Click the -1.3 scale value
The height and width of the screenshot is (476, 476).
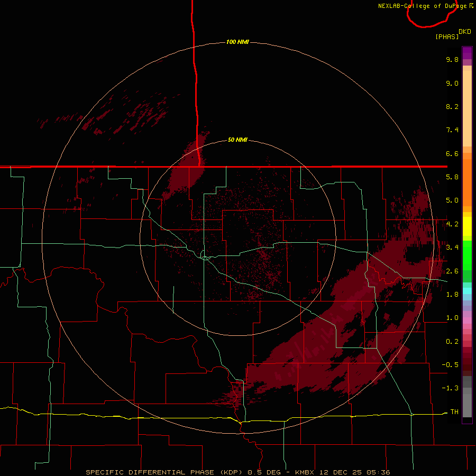pos(450,388)
